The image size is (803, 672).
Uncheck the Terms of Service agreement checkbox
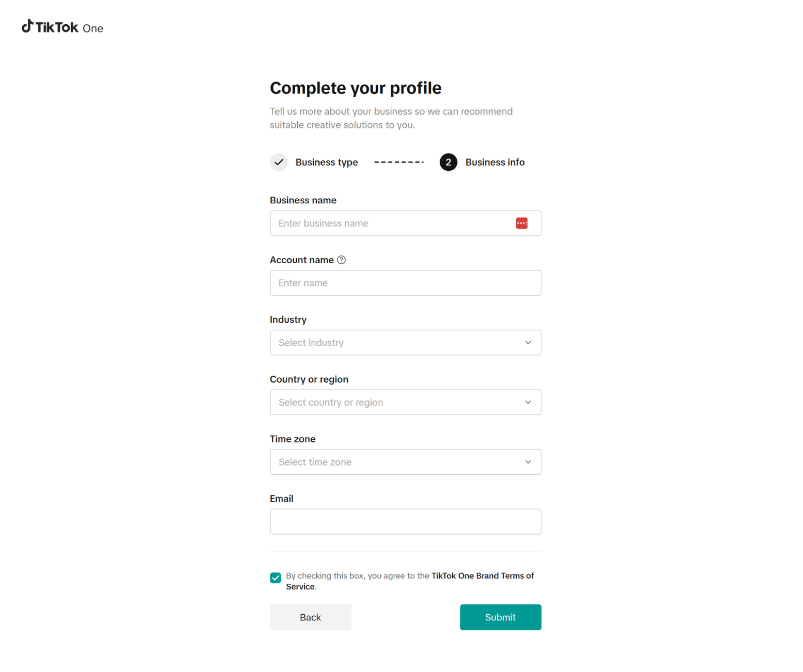276,578
